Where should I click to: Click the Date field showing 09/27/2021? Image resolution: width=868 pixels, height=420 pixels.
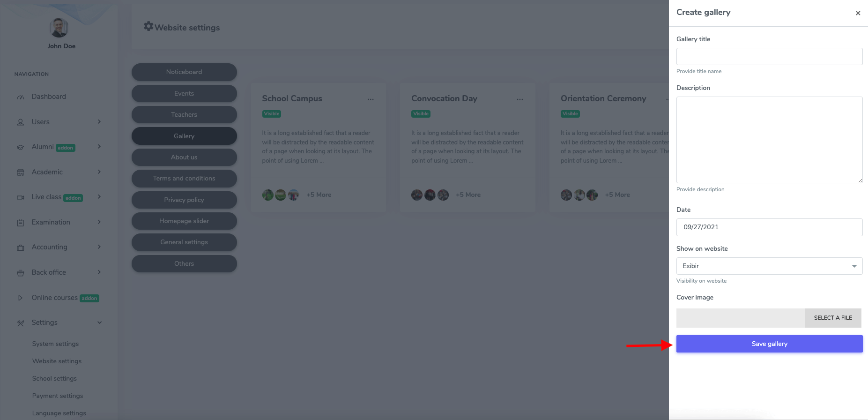[x=769, y=227]
